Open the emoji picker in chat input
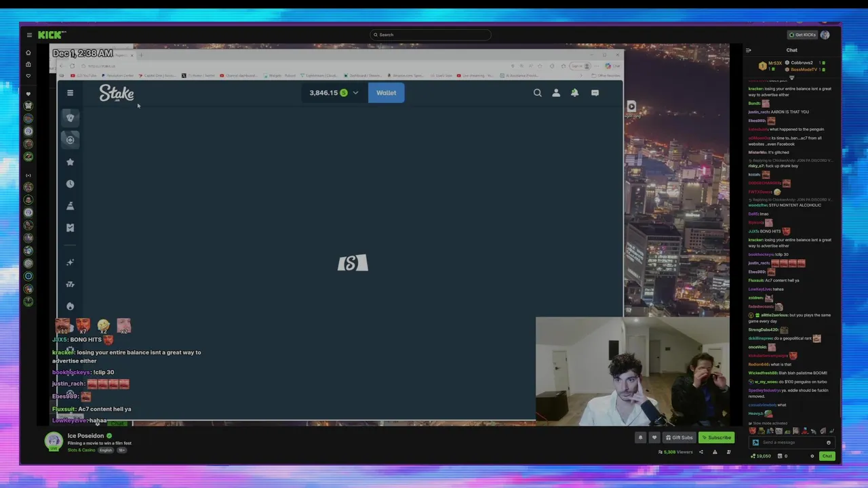The height and width of the screenshot is (488, 868). point(829,443)
